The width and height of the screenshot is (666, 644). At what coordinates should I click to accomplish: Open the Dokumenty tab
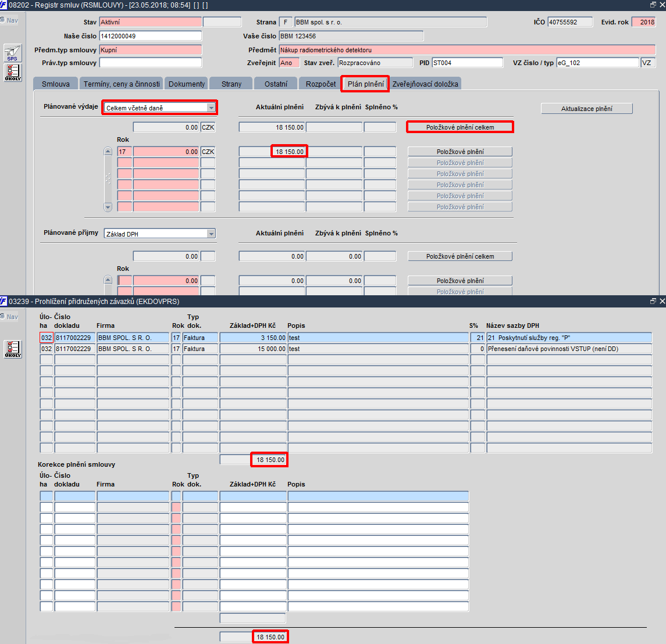click(187, 84)
